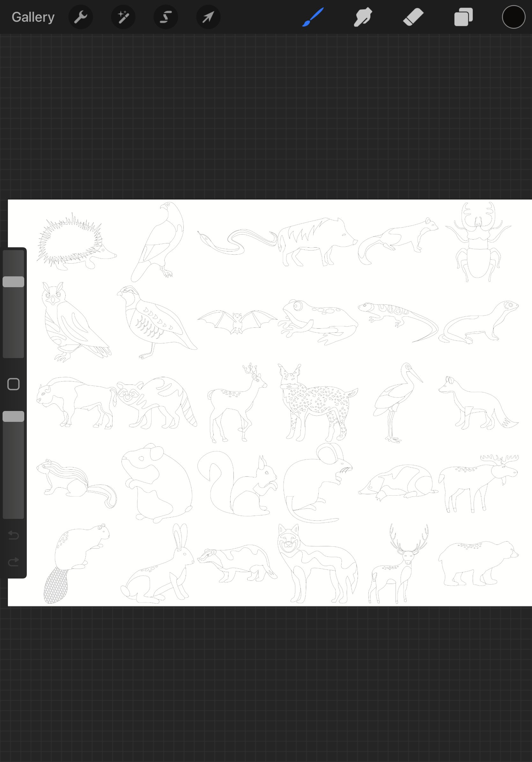Screen dimensions: 532x762
Task: Adjust the brush size slider
Action: point(13,304)
